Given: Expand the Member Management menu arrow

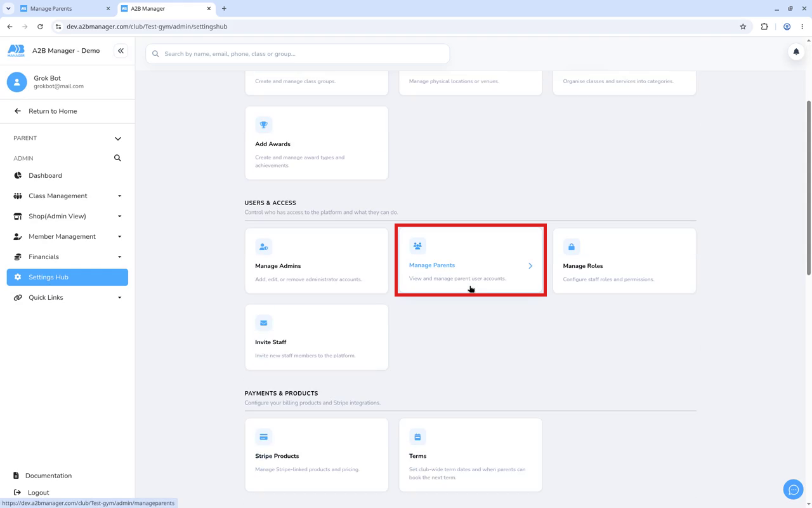Looking at the screenshot, I should [x=119, y=237].
